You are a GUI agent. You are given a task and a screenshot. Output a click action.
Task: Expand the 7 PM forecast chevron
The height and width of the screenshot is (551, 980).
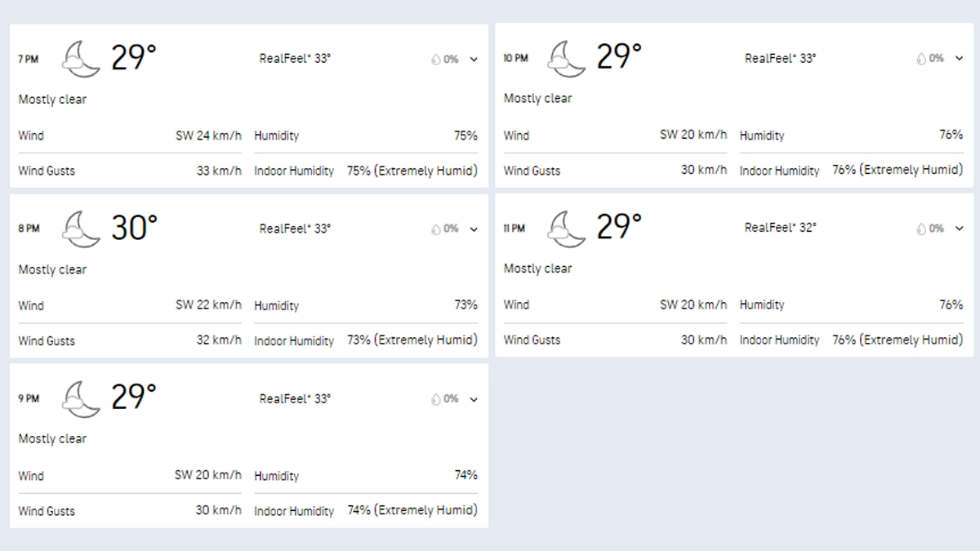[x=474, y=60]
